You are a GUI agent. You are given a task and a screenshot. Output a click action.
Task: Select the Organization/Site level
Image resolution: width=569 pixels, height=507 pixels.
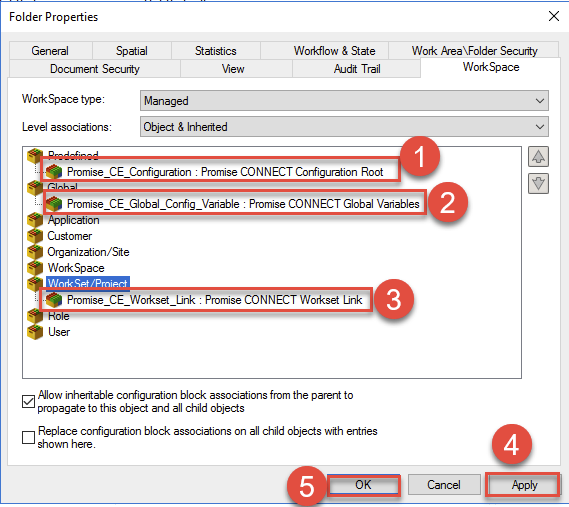[88, 252]
